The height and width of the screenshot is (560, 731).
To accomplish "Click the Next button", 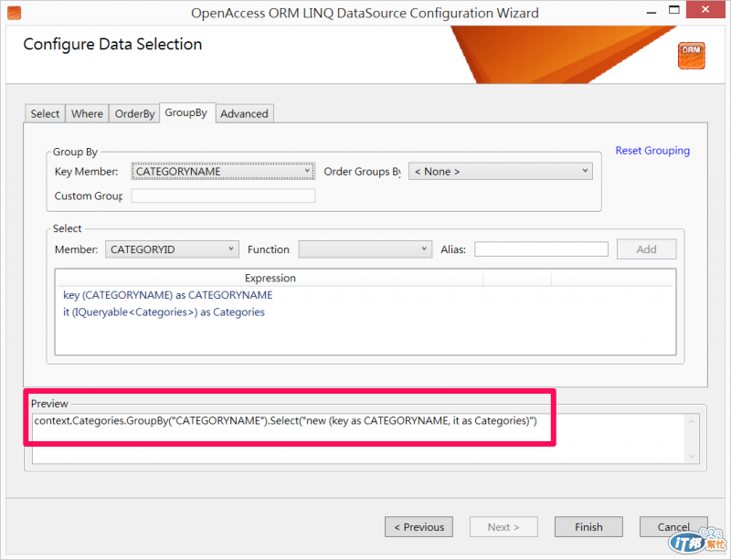I will (x=503, y=527).
